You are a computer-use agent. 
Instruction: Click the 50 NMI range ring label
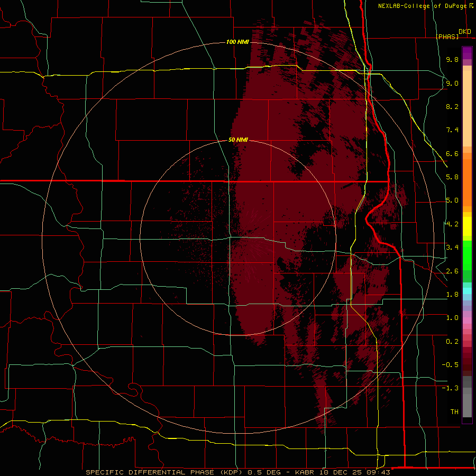238,140
